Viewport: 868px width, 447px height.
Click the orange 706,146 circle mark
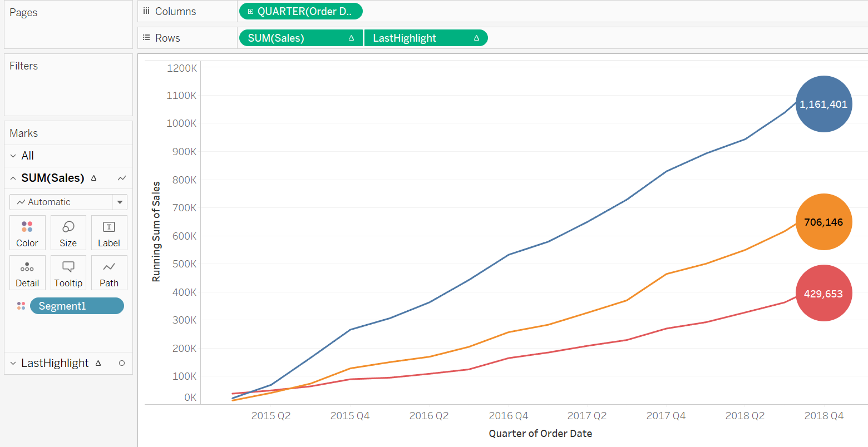pyautogui.click(x=823, y=222)
